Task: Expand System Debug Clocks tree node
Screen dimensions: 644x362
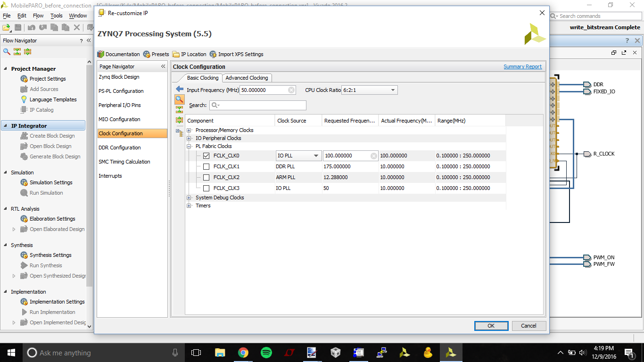Action: [190, 197]
